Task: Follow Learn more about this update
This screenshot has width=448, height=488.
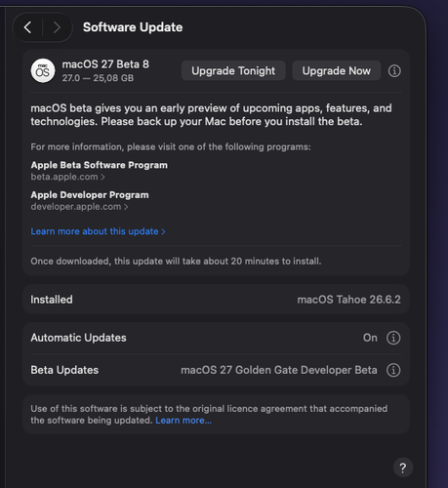Action: (98, 231)
